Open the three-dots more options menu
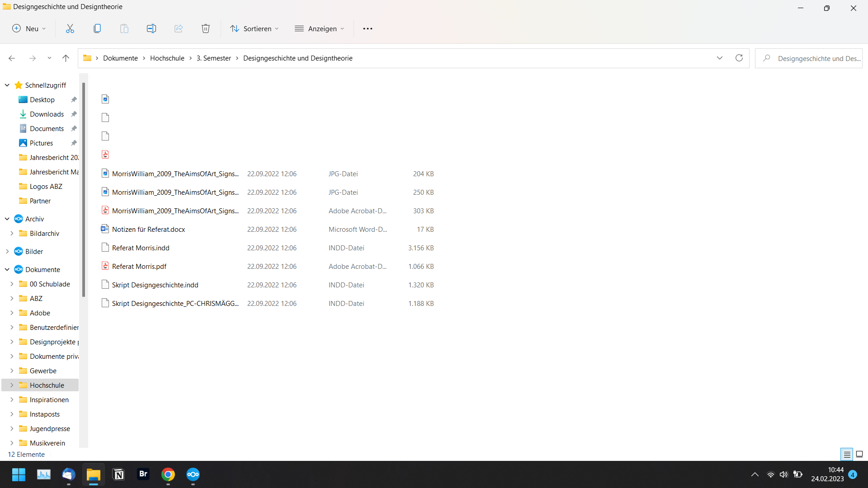868x488 pixels. click(368, 28)
